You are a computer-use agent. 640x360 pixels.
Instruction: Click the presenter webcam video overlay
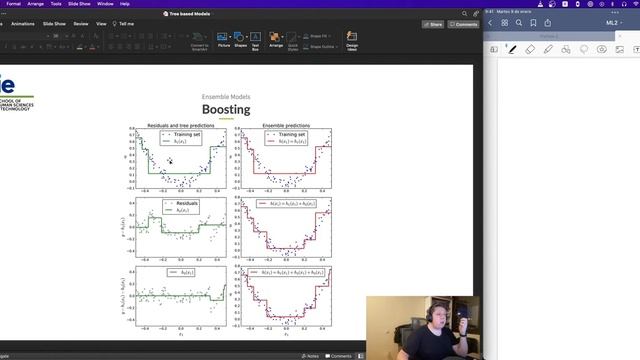coord(423,328)
